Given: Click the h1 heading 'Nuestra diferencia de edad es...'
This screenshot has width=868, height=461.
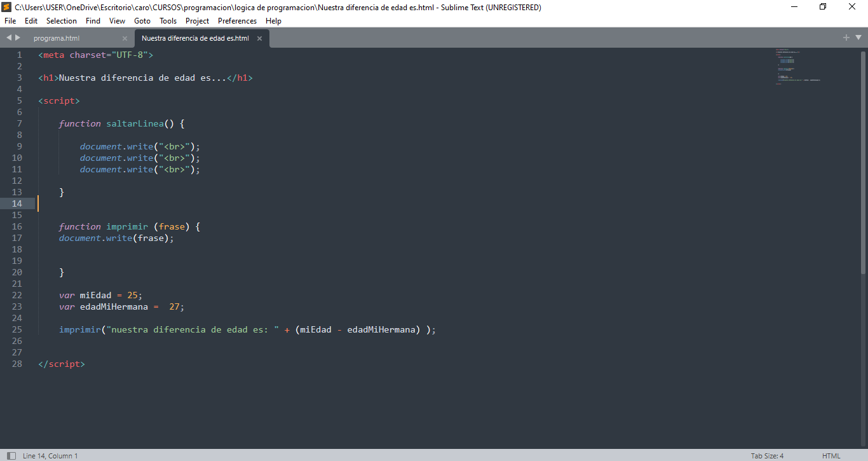Looking at the screenshot, I should pos(145,78).
